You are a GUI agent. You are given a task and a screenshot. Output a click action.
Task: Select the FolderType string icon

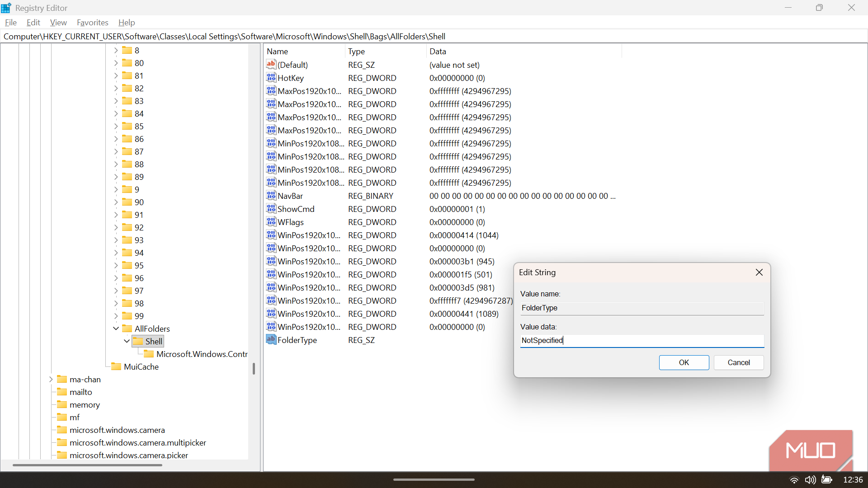click(271, 340)
